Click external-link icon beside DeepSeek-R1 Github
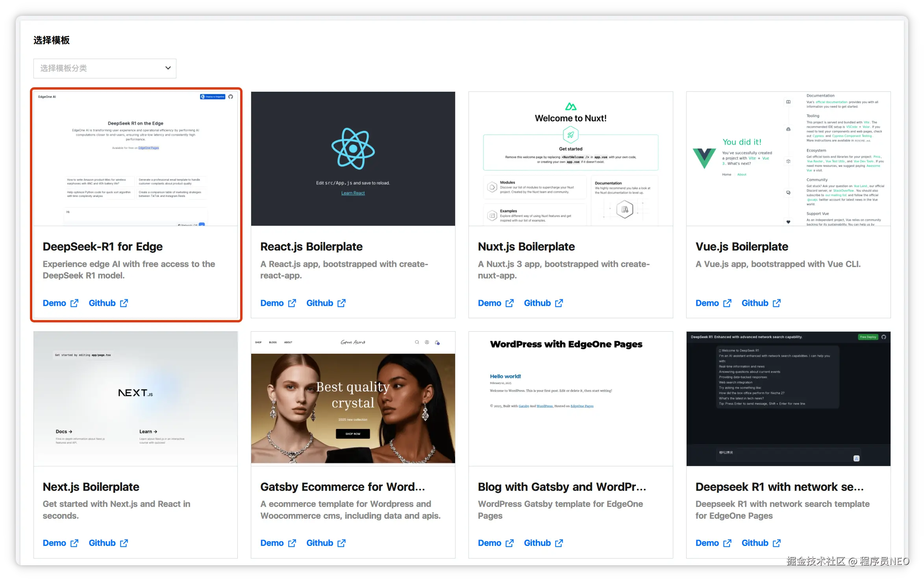Screen dimensions: 924x581 [x=124, y=303]
